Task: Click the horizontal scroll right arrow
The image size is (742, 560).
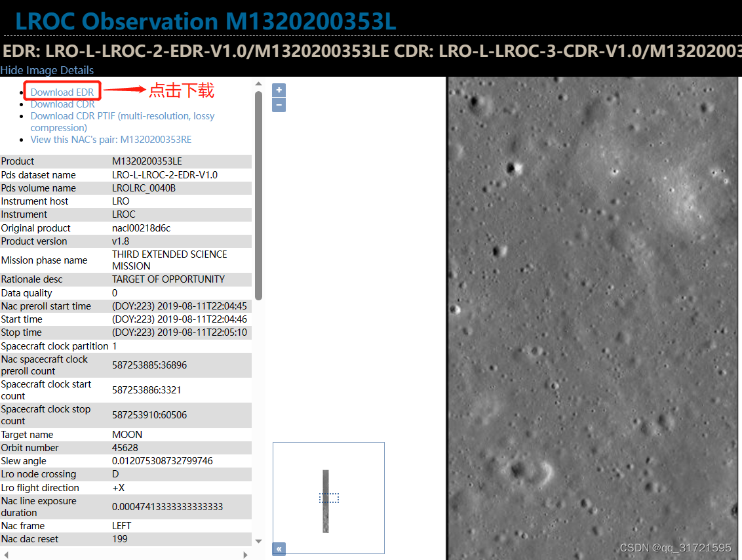Action: click(x=245, y=555)
